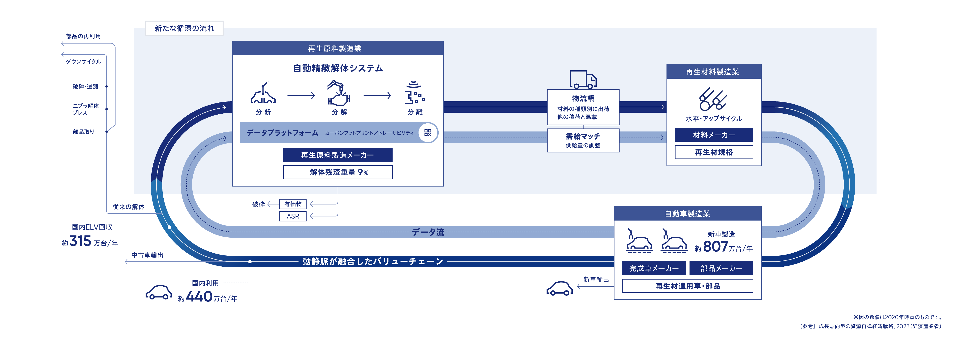Image resolution: width=980 pixels, height=346 pixels.
Task: Click the 解体残渣重量 9% box
Action: click(338, 172)
